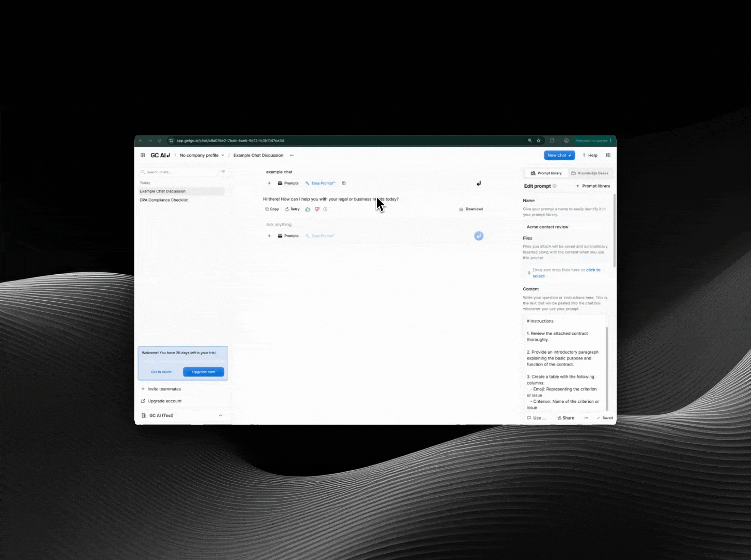Bookmark this page with the star icon
The image size is (751, 560).
pyautogui.click(x=539, y=141)
